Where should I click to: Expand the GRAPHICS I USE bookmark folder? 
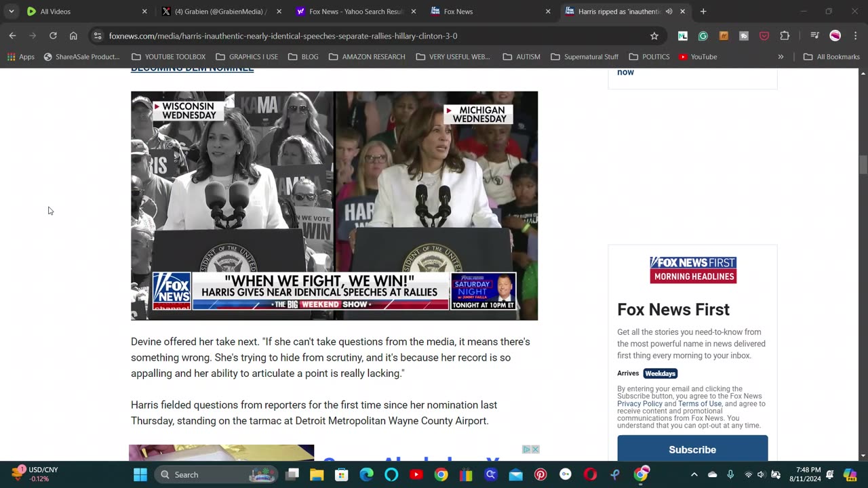247,57
